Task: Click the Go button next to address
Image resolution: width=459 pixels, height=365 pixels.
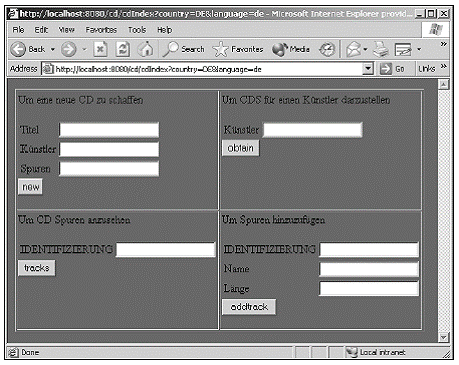Action: [x=392, y=69]
